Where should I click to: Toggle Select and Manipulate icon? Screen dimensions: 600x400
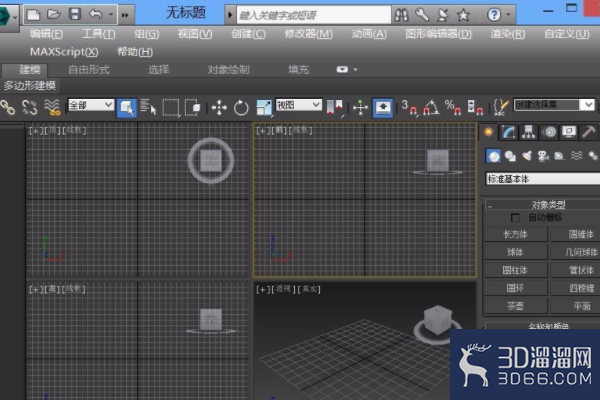[x=360, y=108]
